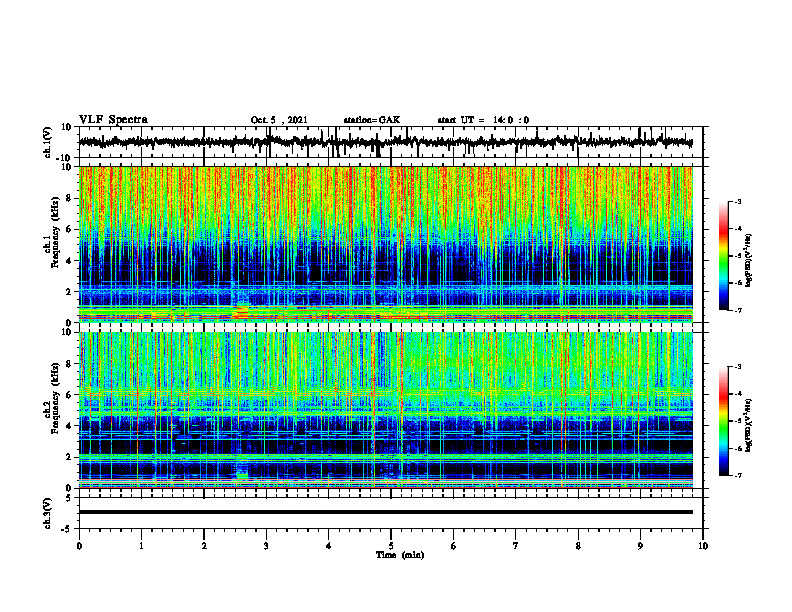Screen dimensions: 792x612
Task: Click time axis tick label "5"
Action: 391,546
